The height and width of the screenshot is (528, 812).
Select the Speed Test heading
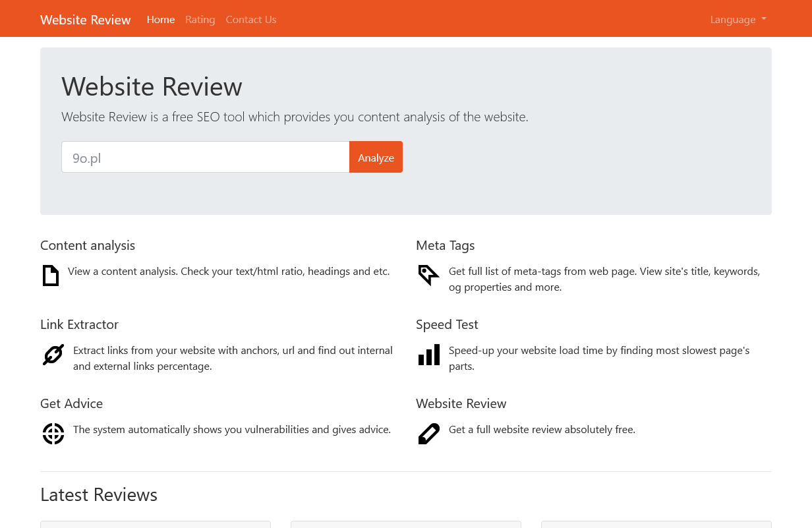[447, 324]
